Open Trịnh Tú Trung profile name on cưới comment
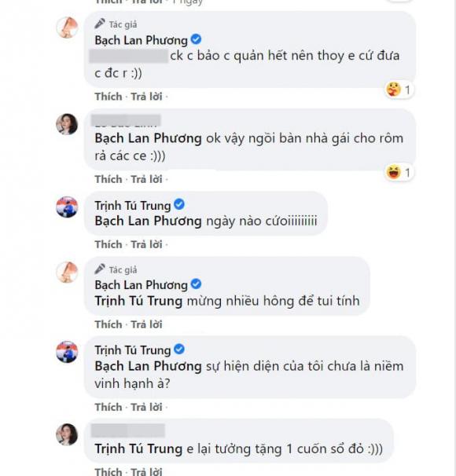 (133, 206)
